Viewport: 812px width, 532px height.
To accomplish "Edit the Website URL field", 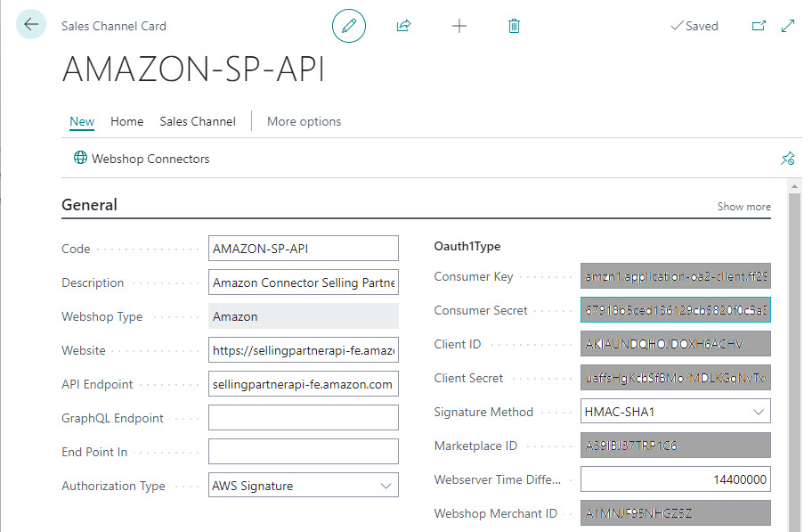I will coord(304,350).
